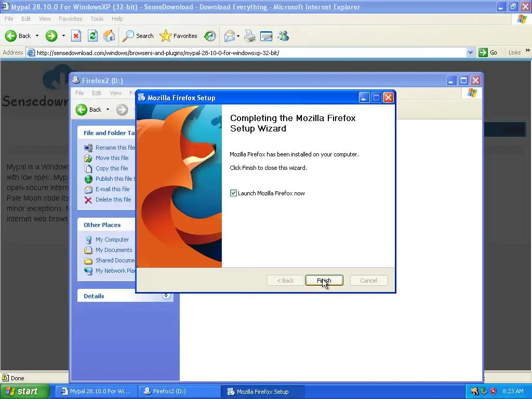The width and height of the screenshot is (532, 399).
Task: Click Copy this file task
Action: pyautogui.click(x=106, y=168)
